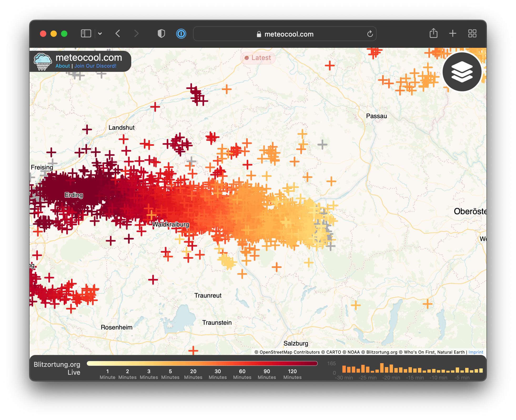Click the Traunstein city label
This screenshot has height=420, width=516.
tap(217, 323)
